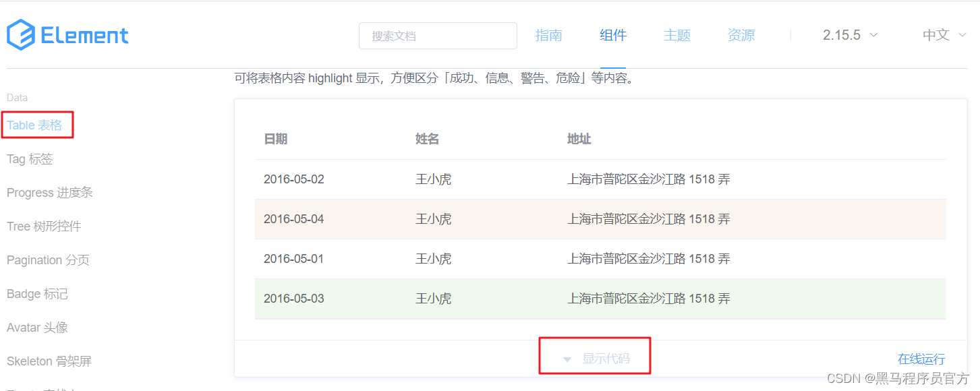Click the date cell 2016-05-02
The image size is (980, 391).
click(294, 179)
